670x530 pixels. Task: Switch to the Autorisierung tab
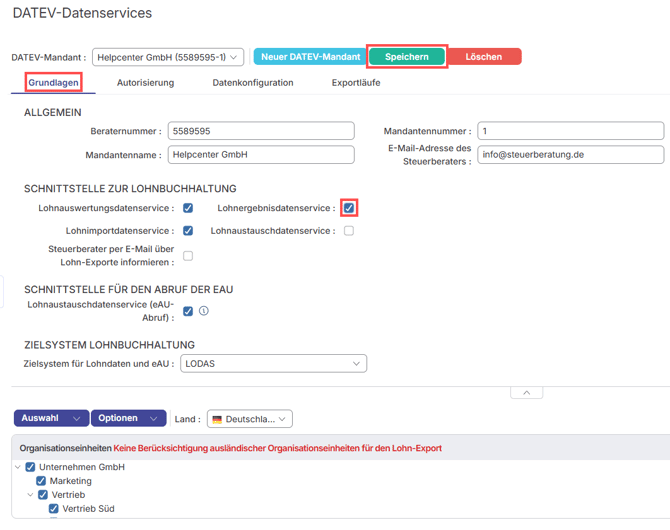click(x=145, y=83)
